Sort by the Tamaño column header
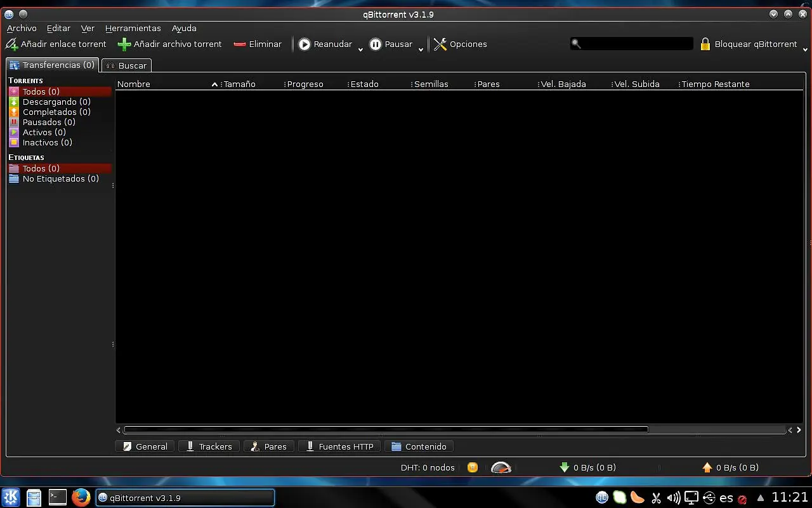 click(x=252, y=84)
